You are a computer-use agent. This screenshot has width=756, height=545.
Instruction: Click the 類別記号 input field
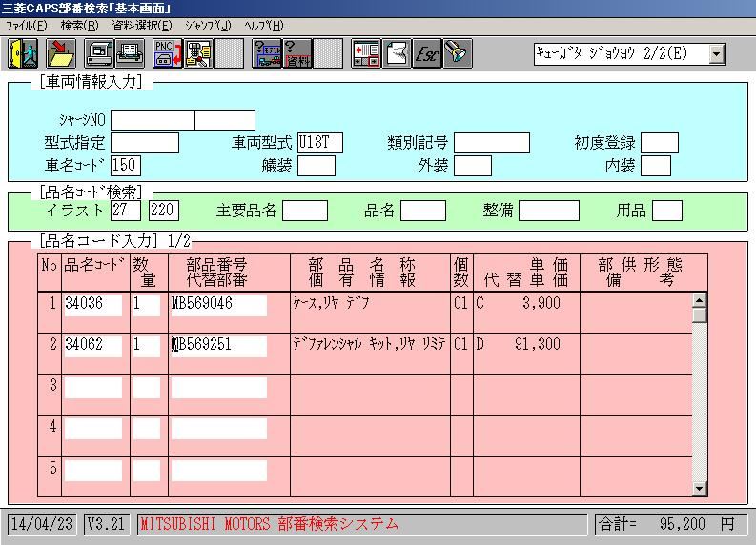coord(492,143)
